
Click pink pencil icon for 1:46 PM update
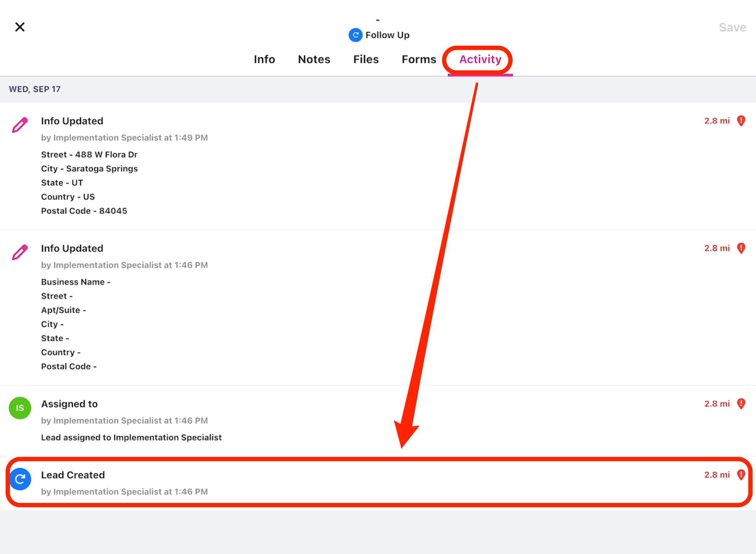tap(20, 252)
